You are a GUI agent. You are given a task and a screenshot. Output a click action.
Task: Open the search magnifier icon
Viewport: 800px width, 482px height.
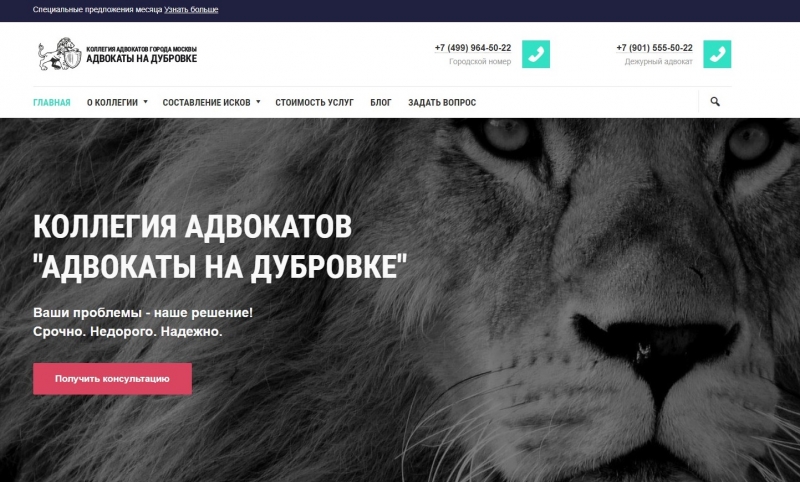[715, 102]
